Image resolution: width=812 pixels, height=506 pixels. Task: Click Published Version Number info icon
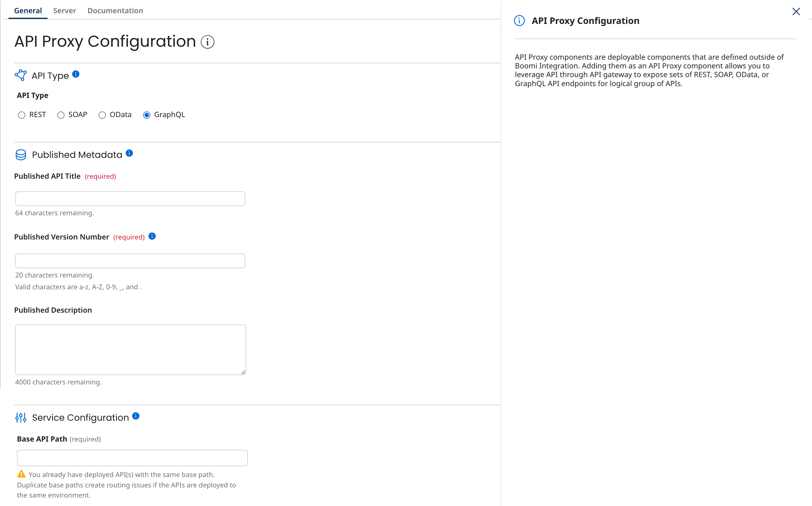coord(152,236)
